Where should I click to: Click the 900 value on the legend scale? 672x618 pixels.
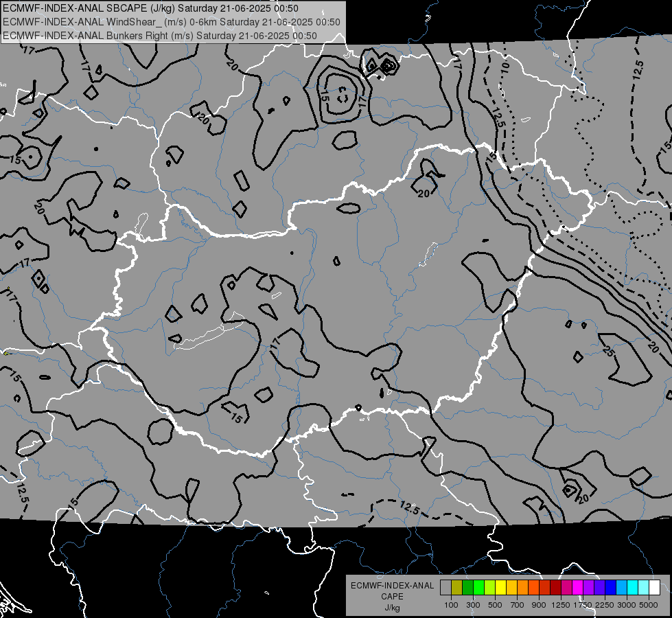click(539, 605)
